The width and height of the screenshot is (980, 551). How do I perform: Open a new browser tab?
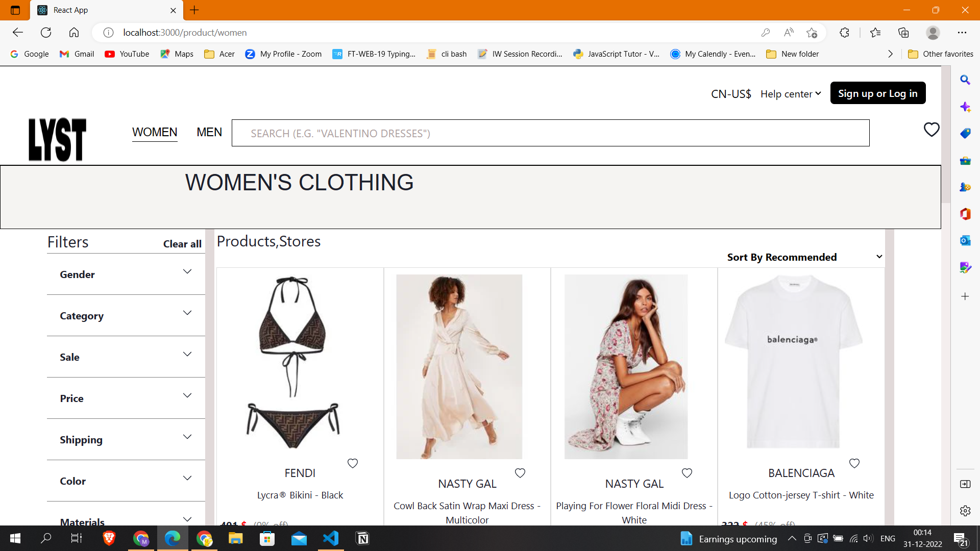pos(194,10)
